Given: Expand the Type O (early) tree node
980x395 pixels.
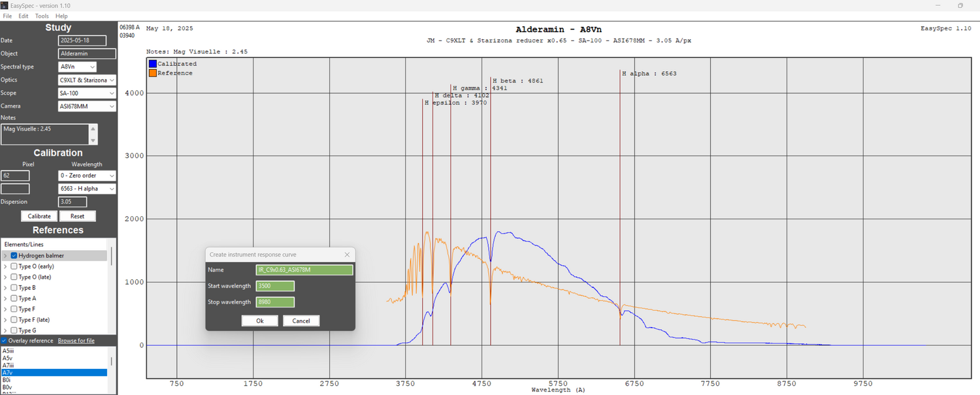Looking at the screenshot, I should tap(6, 266).
